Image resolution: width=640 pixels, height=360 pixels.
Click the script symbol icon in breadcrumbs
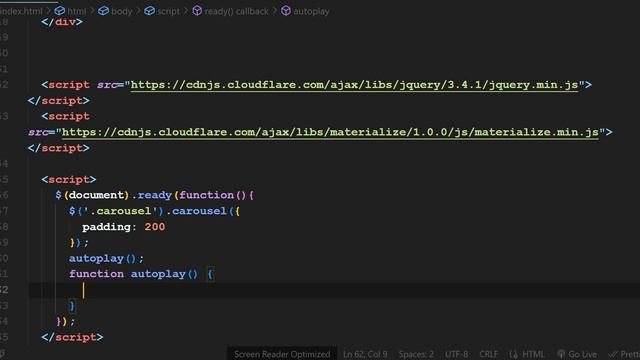point(150,11)
